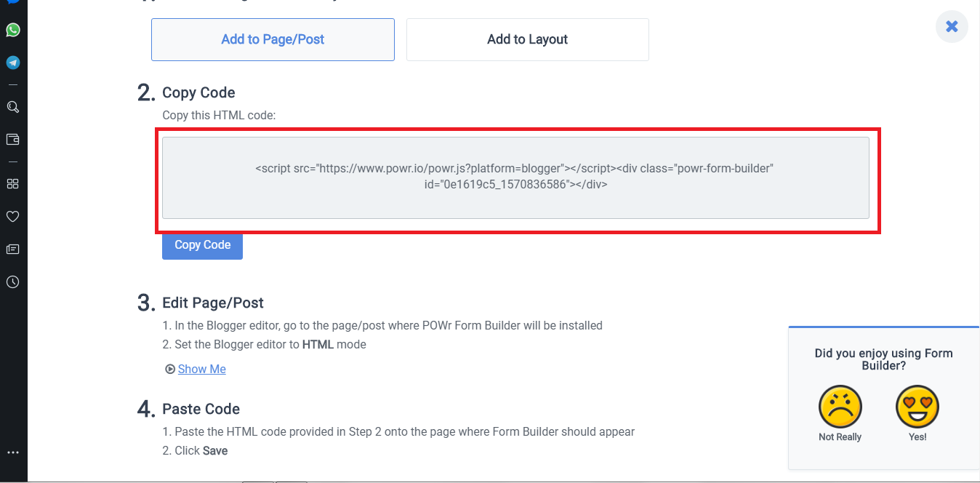Open Speed Dial grid icon
Image resolution: width=980 pixels, height=483 pixels.
click(x=13, y=183)
